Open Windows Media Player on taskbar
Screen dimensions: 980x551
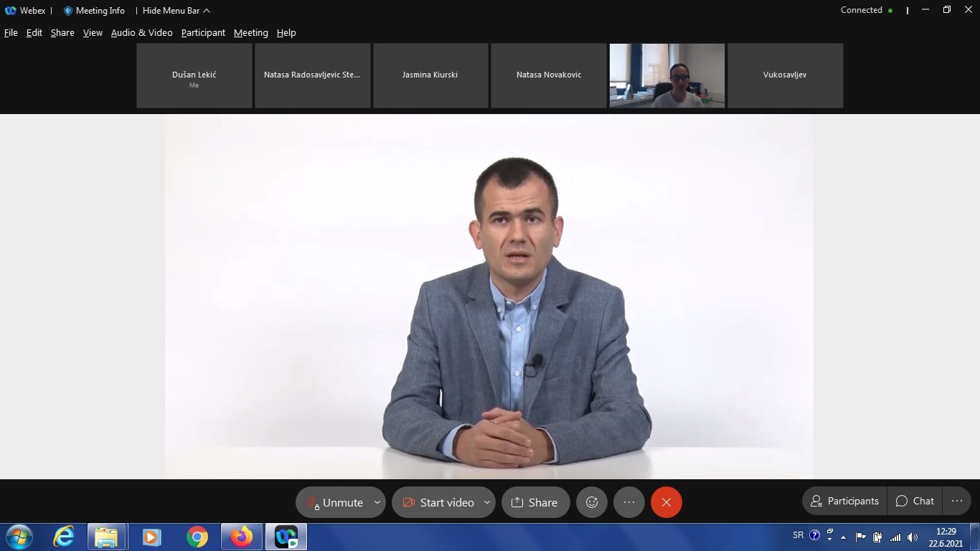tap(151, 537)
